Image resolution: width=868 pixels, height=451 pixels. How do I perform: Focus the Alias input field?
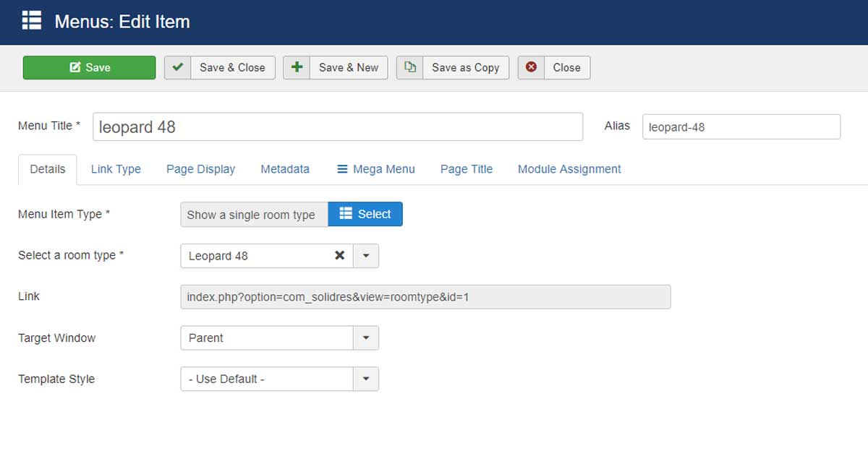pyautogui.click(x=741, y=126)
